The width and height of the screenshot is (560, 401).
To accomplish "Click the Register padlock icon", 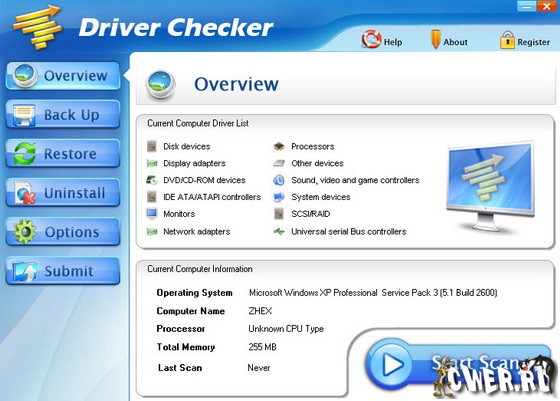I will (507, 40).
